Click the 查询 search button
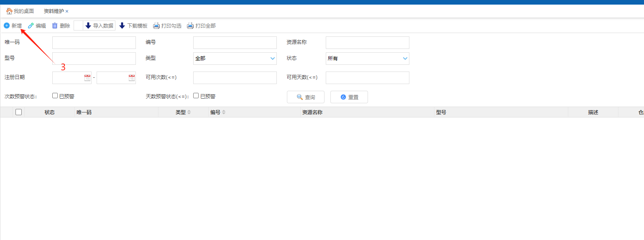The height and width of the screenshot is (240, 644). (x=306, y=97)
